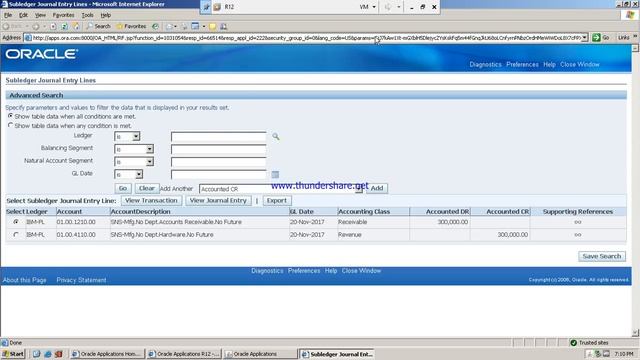The image size is (640, 360).
Task: Click the Mail toolbar icon
Action: point(170,26)
